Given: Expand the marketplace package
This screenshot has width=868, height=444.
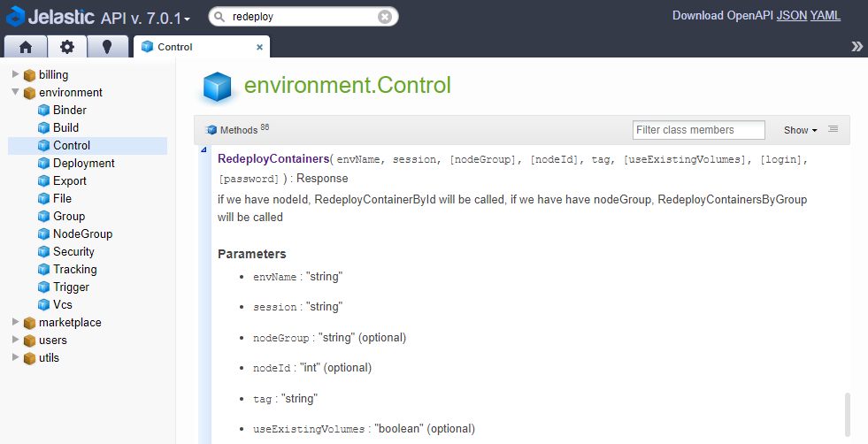Looking at the screenshot, I should 16,322.
